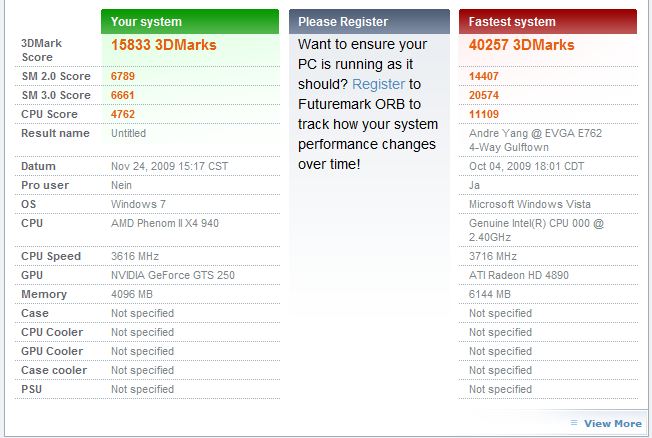Click the Register link
652x438 pixels.
pyautogui.click(x=378, y=84)
